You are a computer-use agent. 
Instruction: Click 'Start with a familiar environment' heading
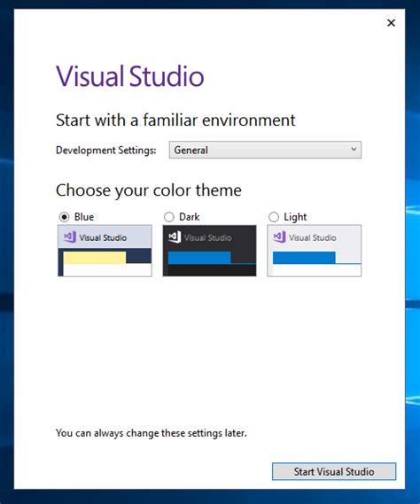tap(175, 120)
